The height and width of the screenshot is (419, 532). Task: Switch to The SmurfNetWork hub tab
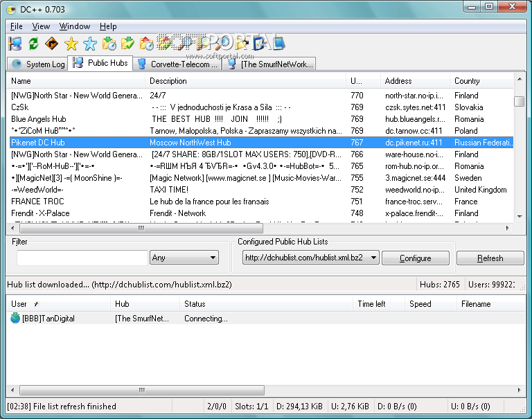pos(269,64)
